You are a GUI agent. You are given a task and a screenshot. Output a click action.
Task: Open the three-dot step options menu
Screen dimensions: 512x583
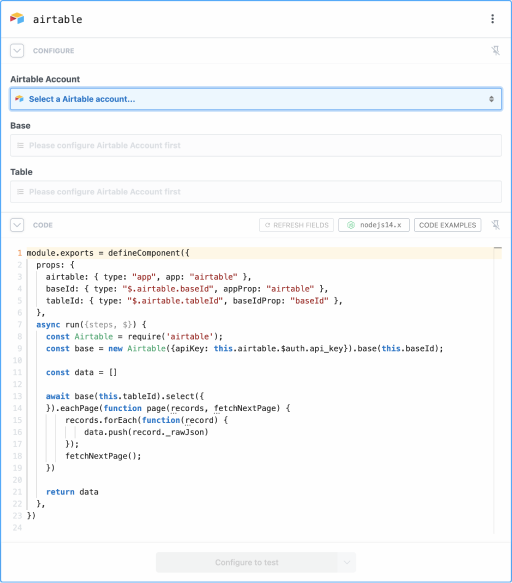click(x=492, y=19)
